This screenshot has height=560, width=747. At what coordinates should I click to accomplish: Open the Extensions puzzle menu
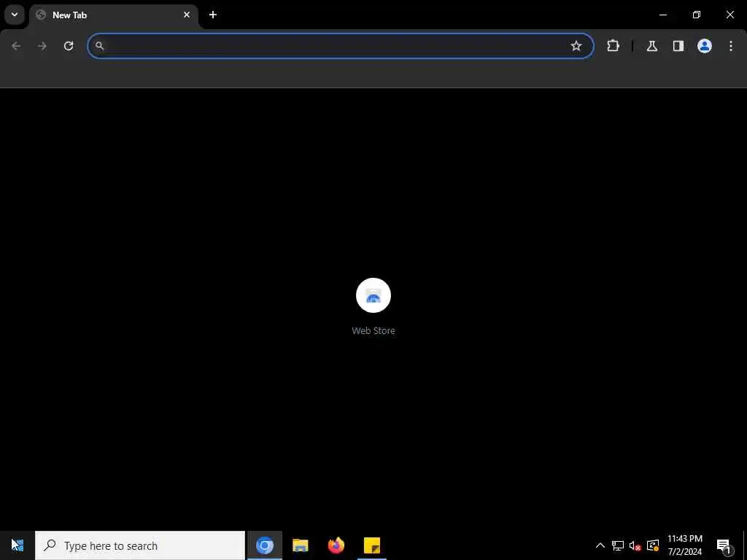click(613, 46)
